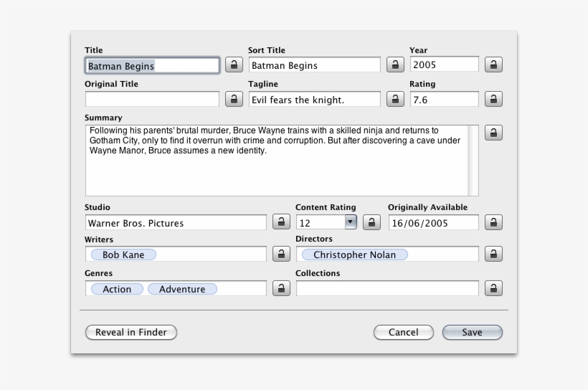Select the Christopher Nolan director token

click(x=354, y=255)
